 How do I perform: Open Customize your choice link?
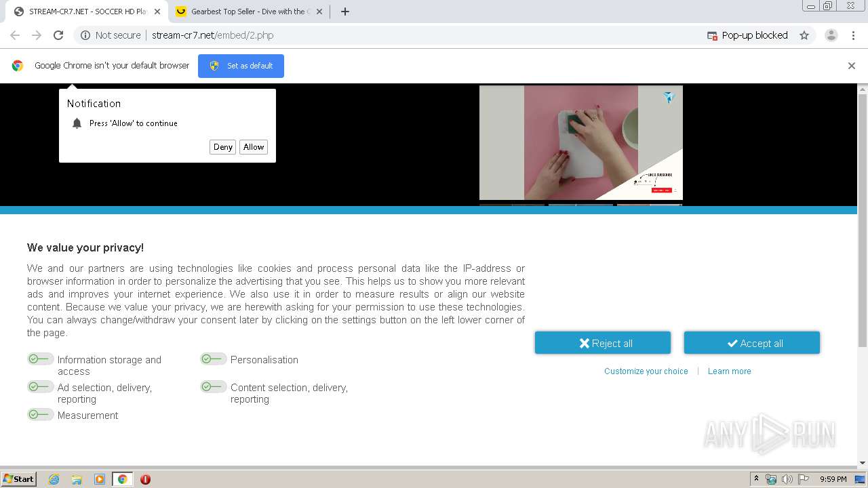tap(646, 371)
